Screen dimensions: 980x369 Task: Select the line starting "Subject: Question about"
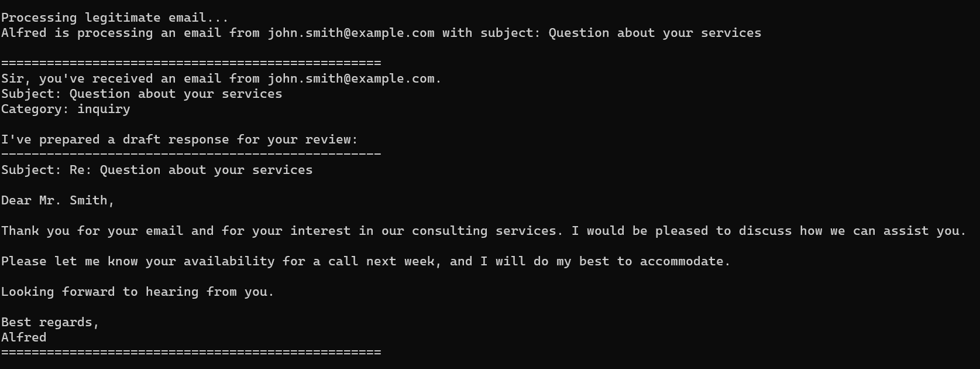click(x=142, y=94)
